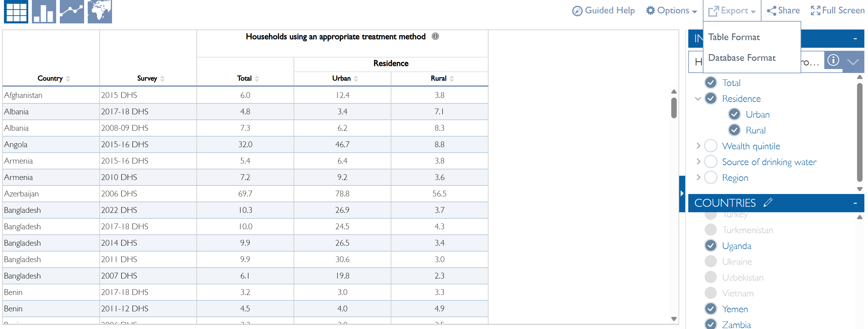Open the Options dropdown

(671, 11)
